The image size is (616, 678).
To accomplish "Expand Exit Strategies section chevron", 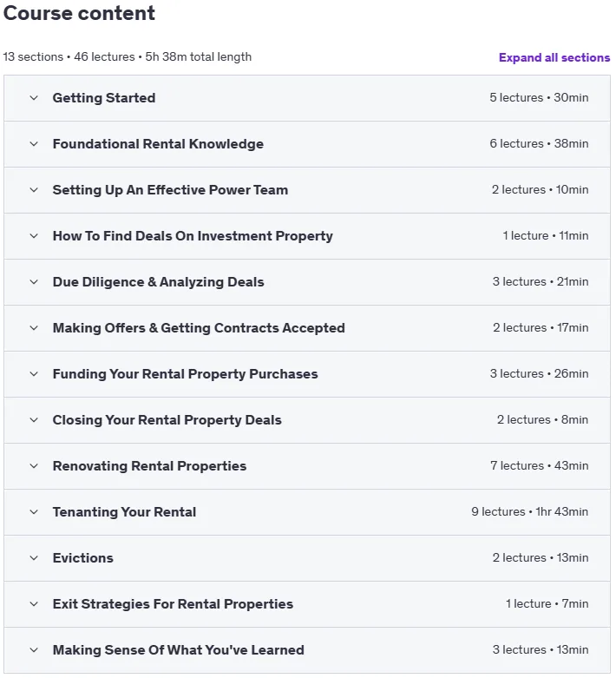I will [34, 604].
